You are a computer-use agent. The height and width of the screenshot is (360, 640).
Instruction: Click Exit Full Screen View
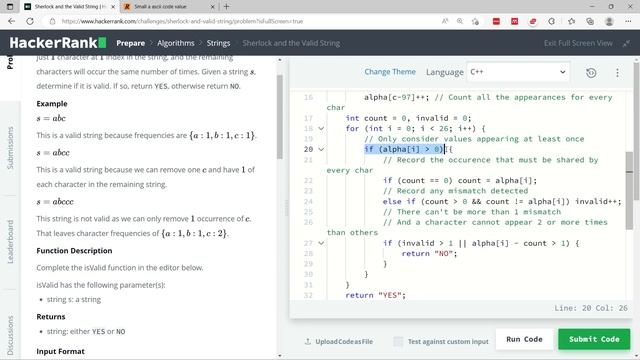point(578,43)
